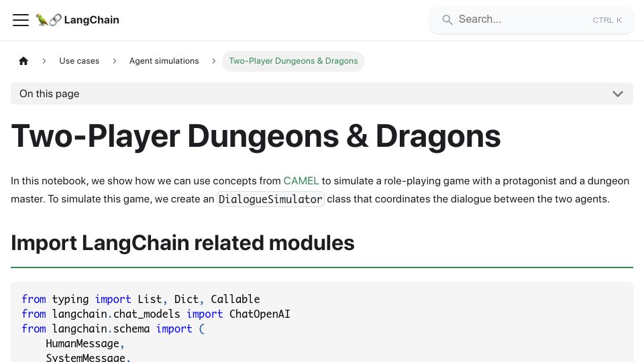644x362 pixels.
Task: Click the CTRL K shortcut hint
Action: (607, 20)
